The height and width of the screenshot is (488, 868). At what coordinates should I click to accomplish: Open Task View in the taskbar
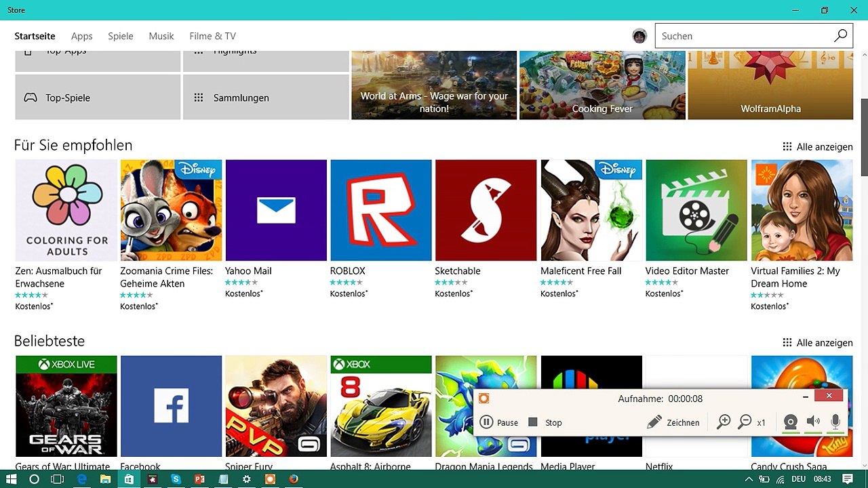coord(58,479)
